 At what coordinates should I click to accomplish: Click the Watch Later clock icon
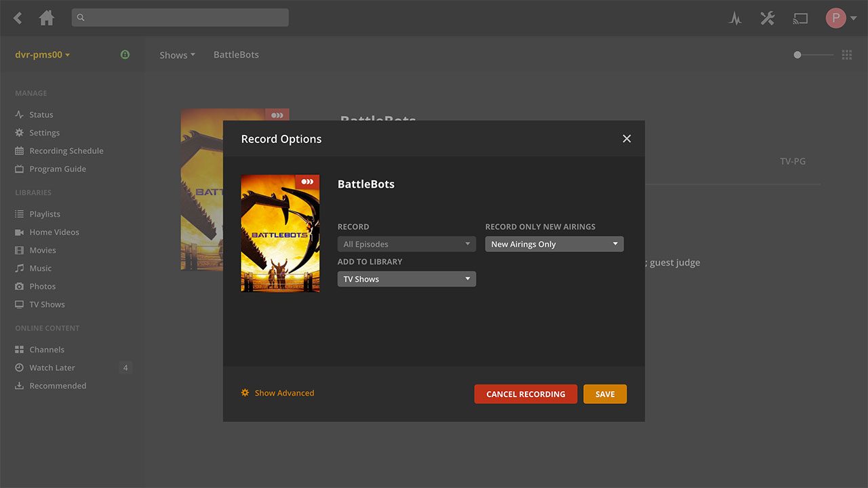click(19, 368)
